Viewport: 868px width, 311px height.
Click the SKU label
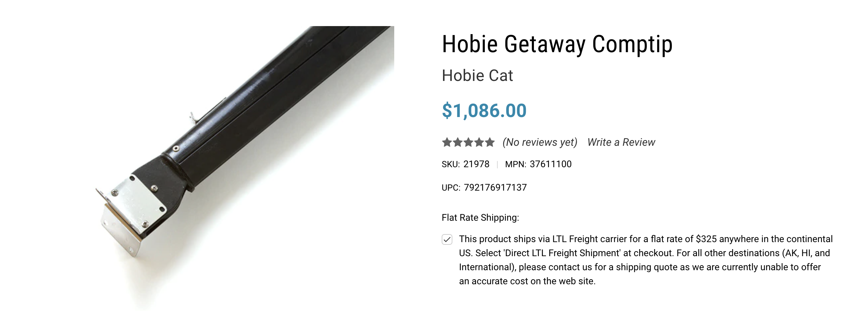[x=450, y=164]
